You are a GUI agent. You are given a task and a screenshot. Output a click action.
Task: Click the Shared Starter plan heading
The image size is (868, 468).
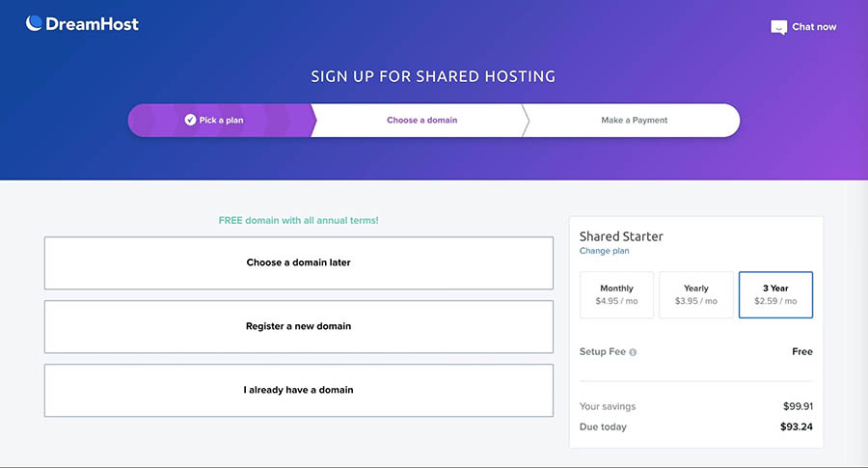pyautogui.click(x=621, y=235)
